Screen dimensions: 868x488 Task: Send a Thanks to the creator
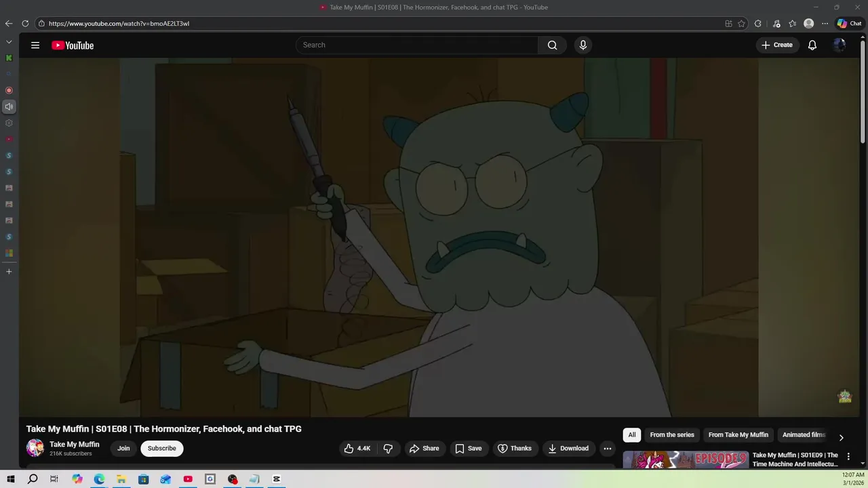pos(515,448)
